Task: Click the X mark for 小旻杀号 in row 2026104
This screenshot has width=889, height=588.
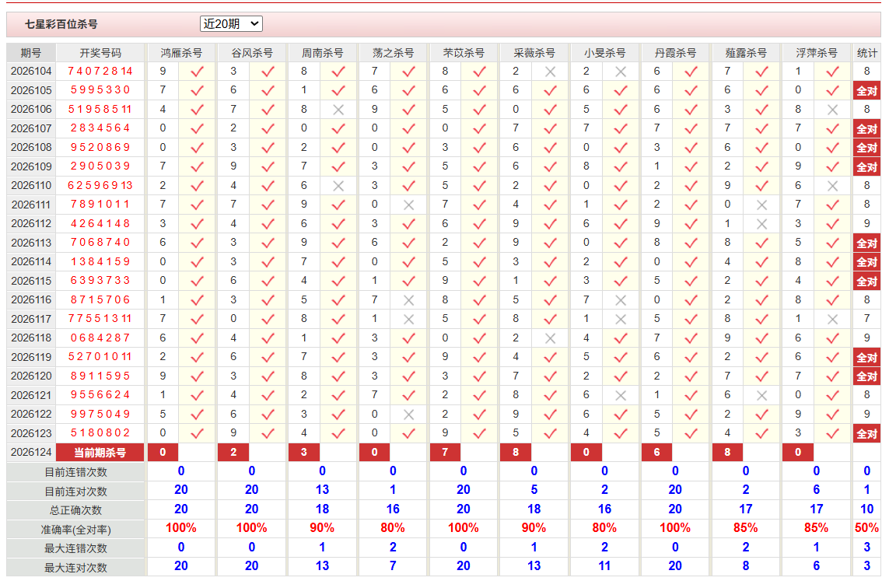Action: point(621,72)
